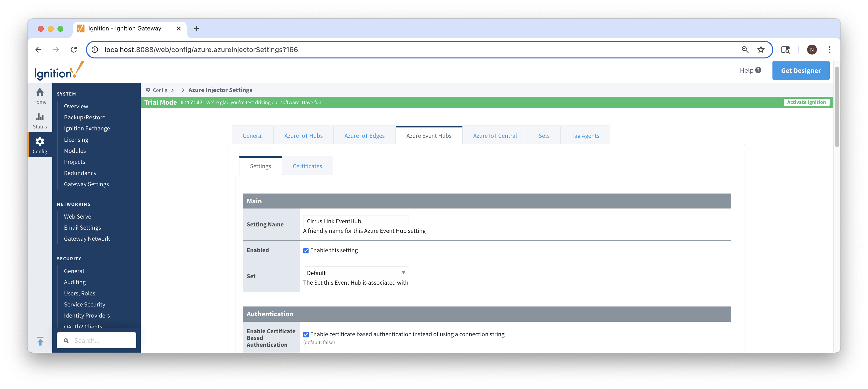The height and width of the screenshot is (389, 868).
Task: Switch to the Tag Agents tab
Action: point(585,136)
